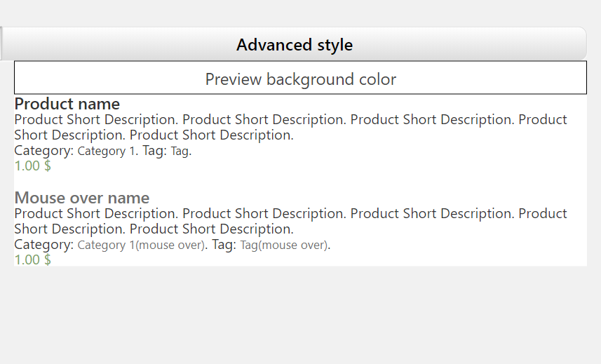Click the Category: label of first product
The height and width of the screenshot is (364, 601).
point(43,151)
